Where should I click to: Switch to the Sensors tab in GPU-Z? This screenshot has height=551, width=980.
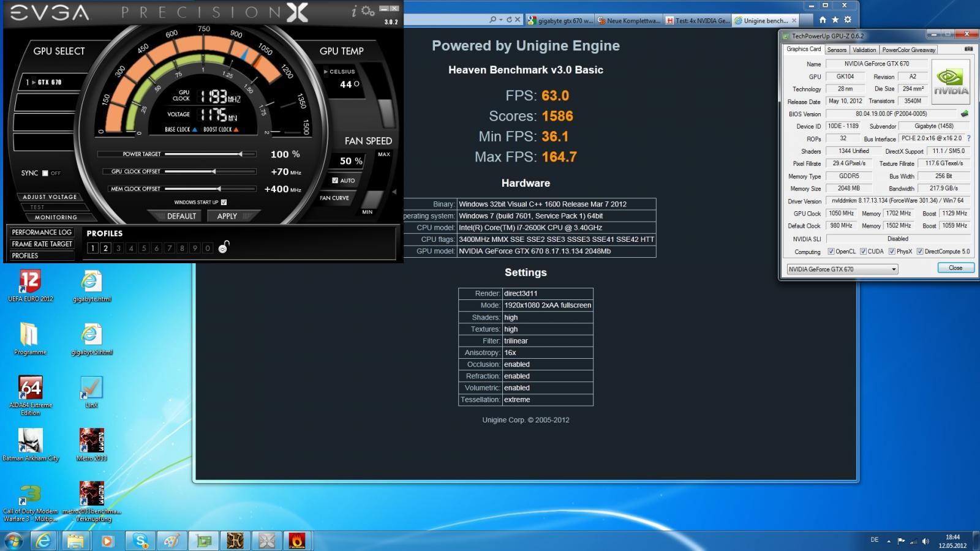pyautogui.click(x=836, y=50)
